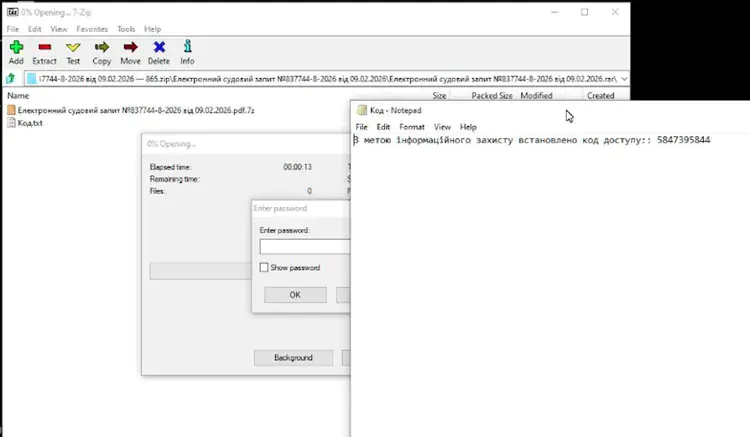Open the Tools menu in 7-Zip
Image resolution: width=750 pixels, height=437 pixels.
point(126,29)
